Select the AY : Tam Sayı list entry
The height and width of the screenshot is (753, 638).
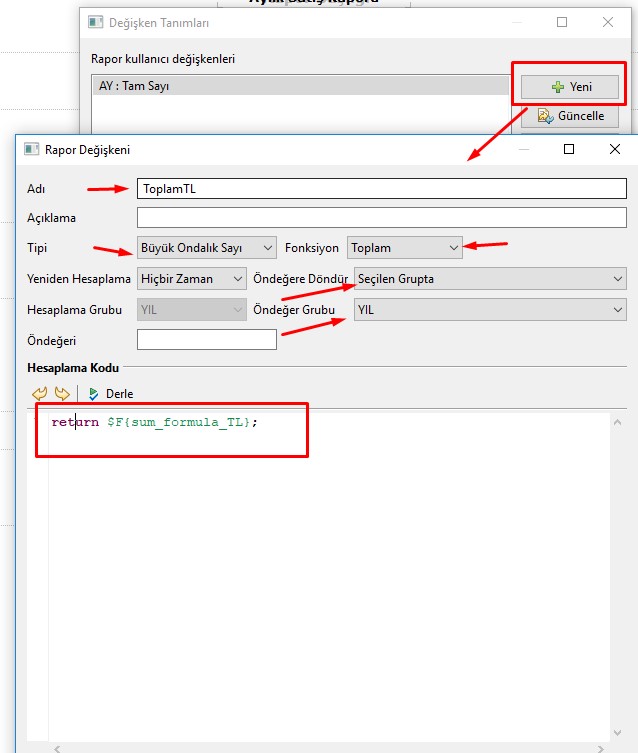tap(300, 86)
